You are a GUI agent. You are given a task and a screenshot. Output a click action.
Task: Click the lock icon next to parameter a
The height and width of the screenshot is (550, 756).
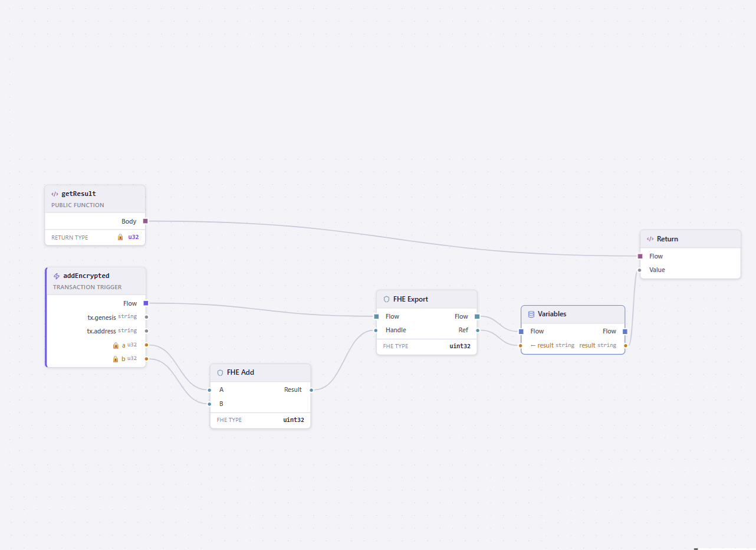[116, 345]
